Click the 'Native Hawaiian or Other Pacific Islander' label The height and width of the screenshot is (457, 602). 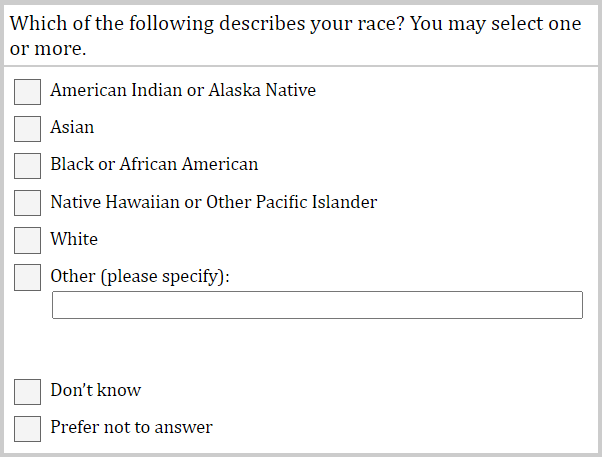pos(213,203)
